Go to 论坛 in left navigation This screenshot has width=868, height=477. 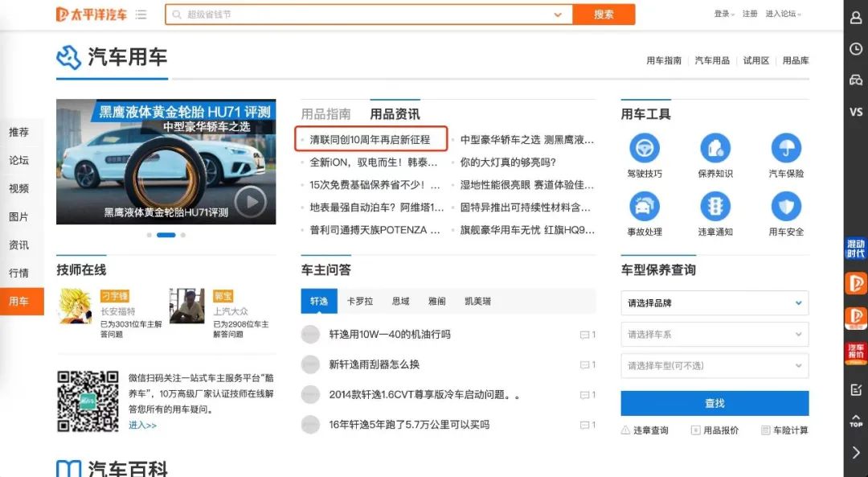click(18, 160)
